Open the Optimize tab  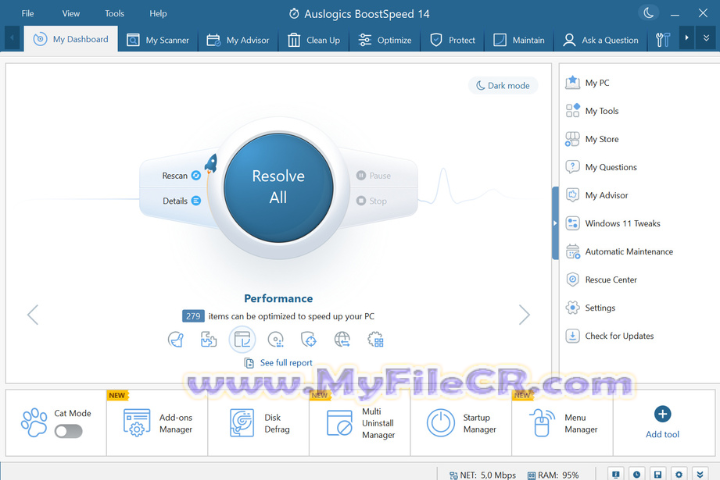[385, 40]
